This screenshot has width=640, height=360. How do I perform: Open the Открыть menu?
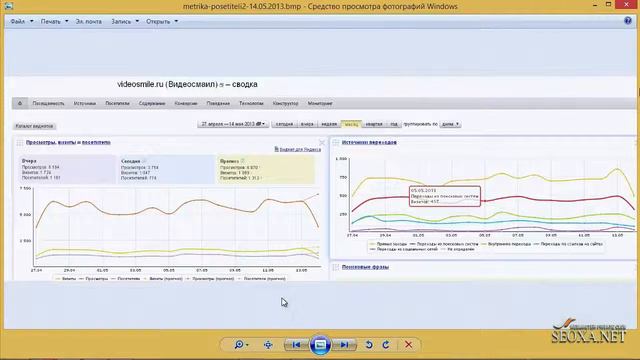click(158, 21)
